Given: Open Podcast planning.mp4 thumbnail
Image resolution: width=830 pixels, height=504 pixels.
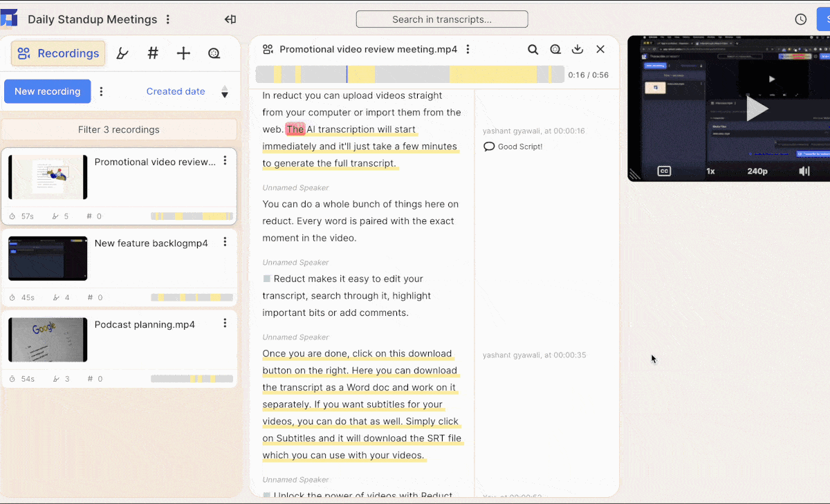Looking at the screenshot, I should (x=48, y=339).
